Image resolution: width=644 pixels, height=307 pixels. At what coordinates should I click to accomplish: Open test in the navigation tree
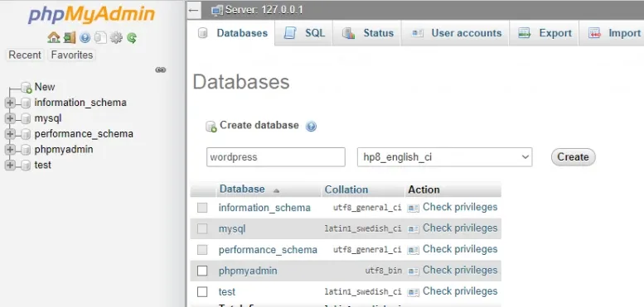pos(43,165)
